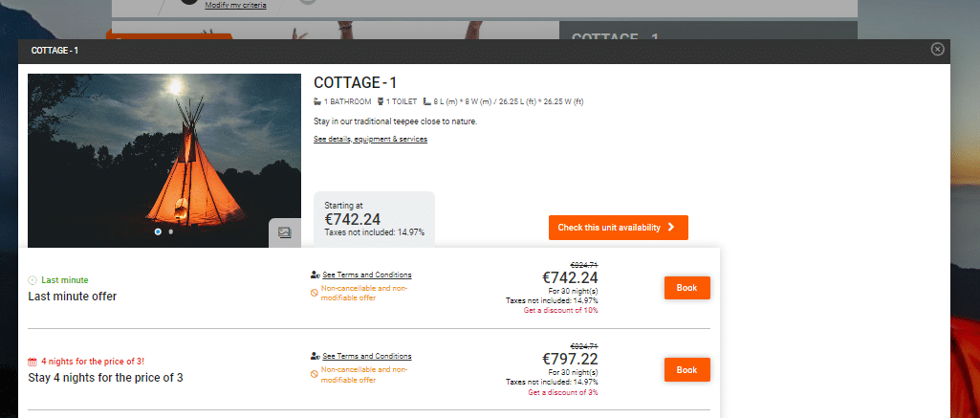Open See details, equipment & services
The width and height of the screenshot is (980, 418).
(x=370, y=140)
